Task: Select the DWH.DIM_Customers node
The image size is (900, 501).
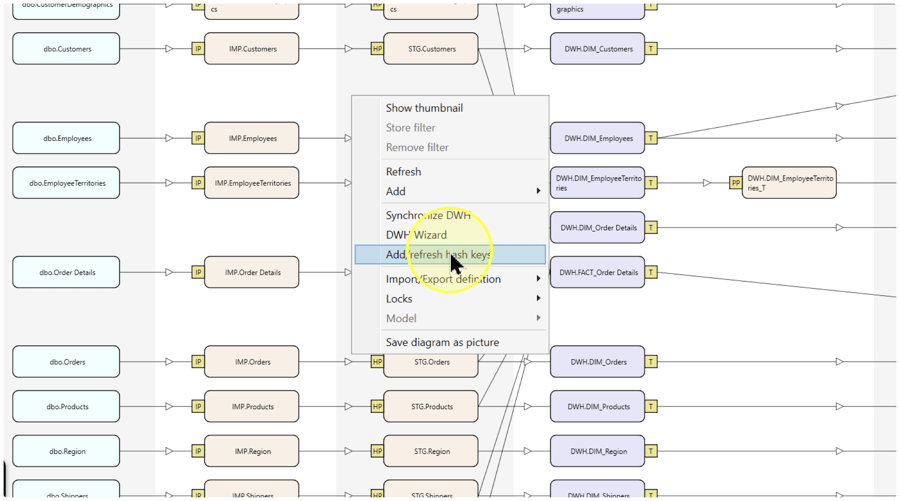Action: tap(598, 49)
